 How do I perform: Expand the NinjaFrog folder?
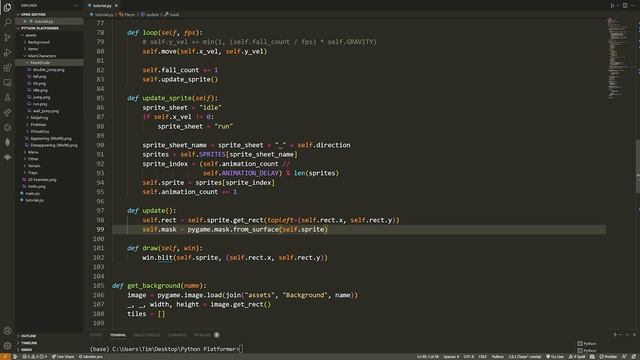click(49, 118)
